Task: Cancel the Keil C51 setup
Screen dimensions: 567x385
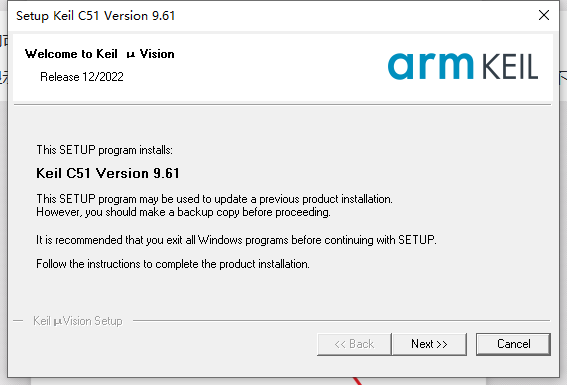Action: click(x=513, y=344)
